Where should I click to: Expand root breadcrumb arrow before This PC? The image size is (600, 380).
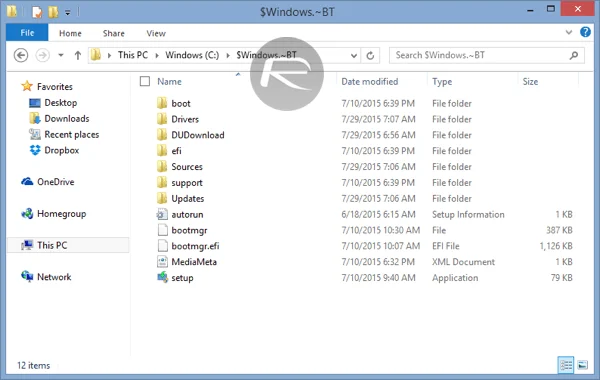[x=109, y=56]
